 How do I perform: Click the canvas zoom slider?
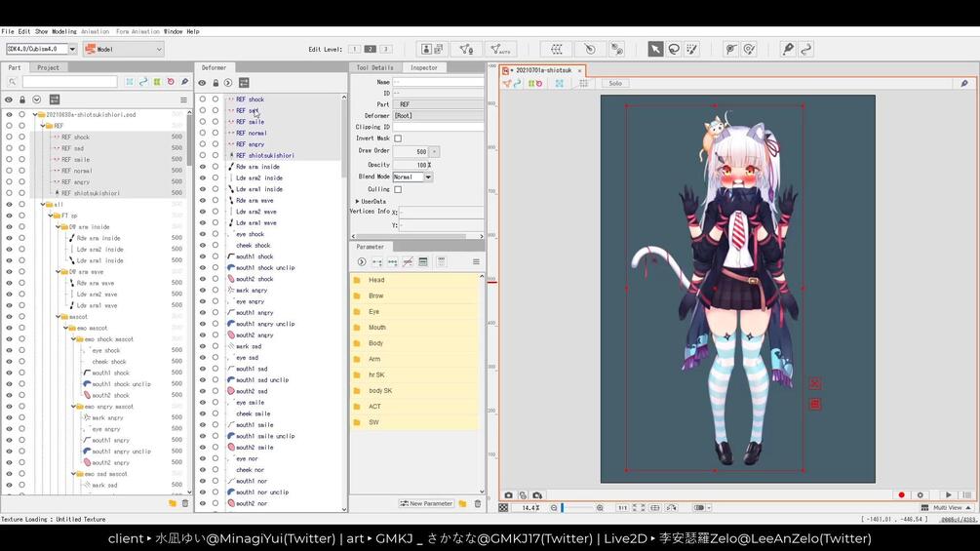[x=577, y=508]
